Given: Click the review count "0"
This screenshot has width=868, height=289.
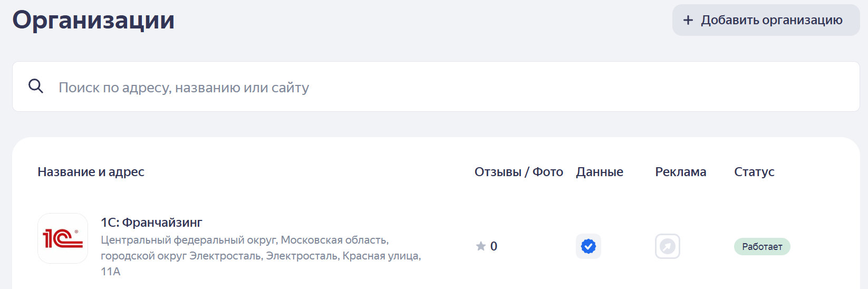Looking at the screenshot, I should pos(494,246).
